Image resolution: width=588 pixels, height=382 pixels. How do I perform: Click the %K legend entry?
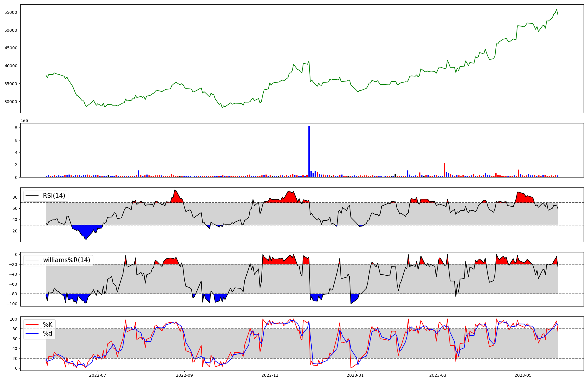48,325
